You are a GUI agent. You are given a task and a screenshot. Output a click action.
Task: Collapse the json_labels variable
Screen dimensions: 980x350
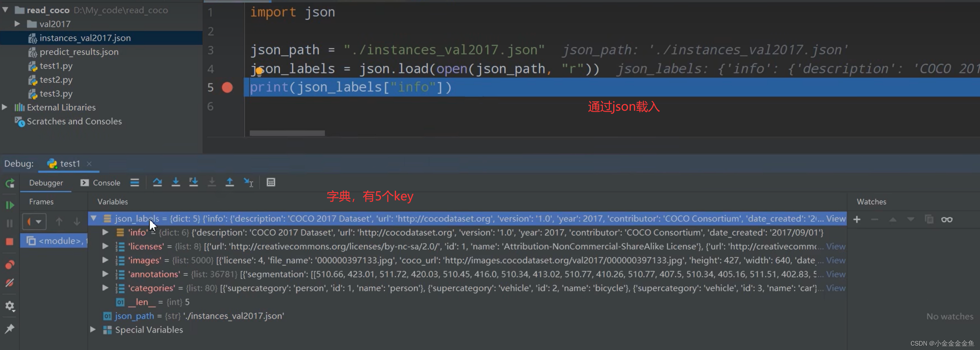tap(94, 218)
